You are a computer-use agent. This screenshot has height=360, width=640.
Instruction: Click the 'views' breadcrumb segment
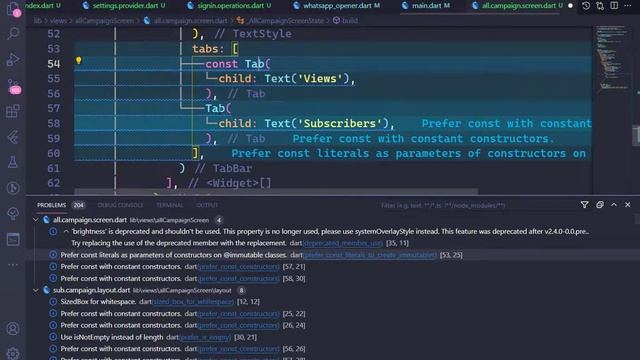pyautogui.click(x=58, y=20)
